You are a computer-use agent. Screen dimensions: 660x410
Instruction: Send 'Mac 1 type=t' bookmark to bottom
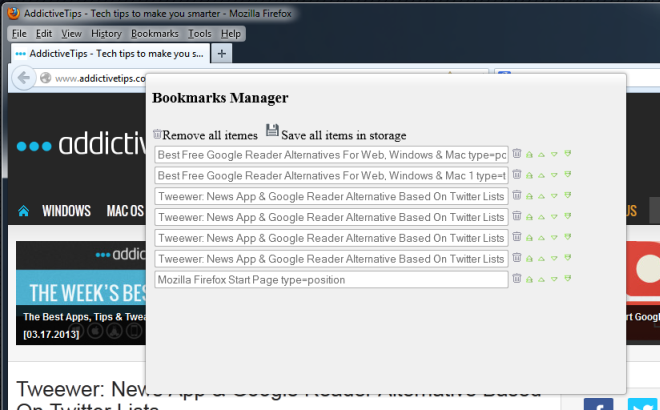coord(567,174)
